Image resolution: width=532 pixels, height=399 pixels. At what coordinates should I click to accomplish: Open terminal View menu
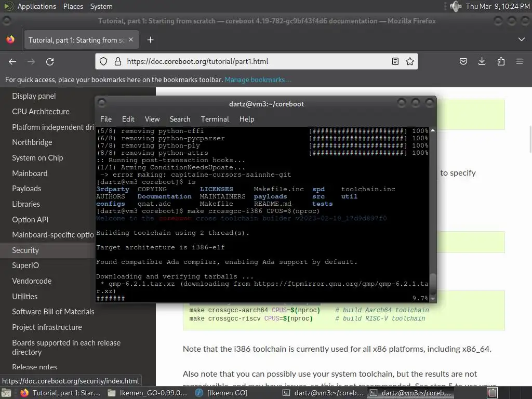point(152,119)
